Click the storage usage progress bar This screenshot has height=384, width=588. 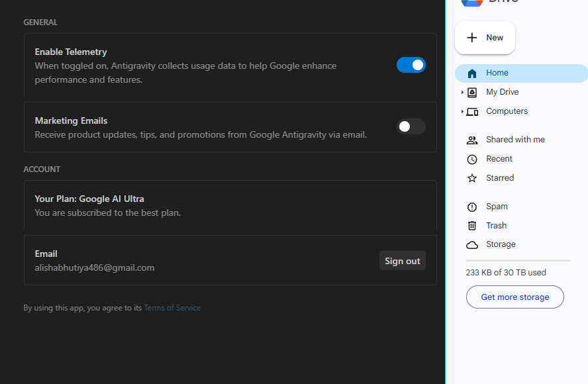[517, 261]
